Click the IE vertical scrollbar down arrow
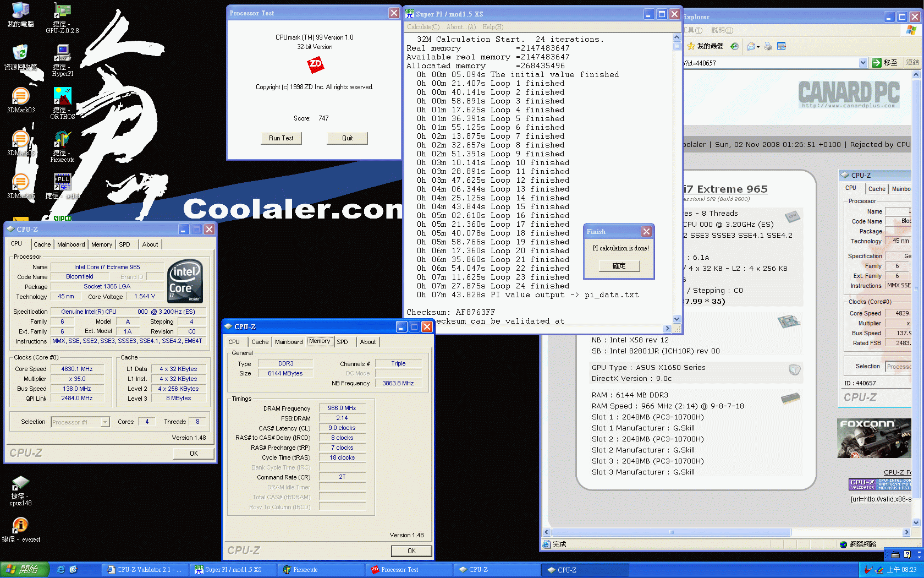The height and width of the screenshot is (578, 924). [x=916, y=523]
